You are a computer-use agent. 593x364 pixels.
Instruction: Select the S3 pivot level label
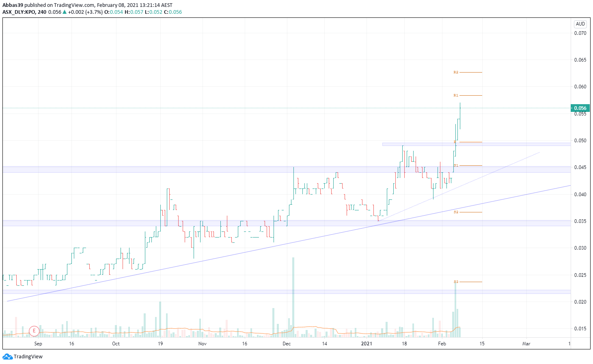(456, 282)
